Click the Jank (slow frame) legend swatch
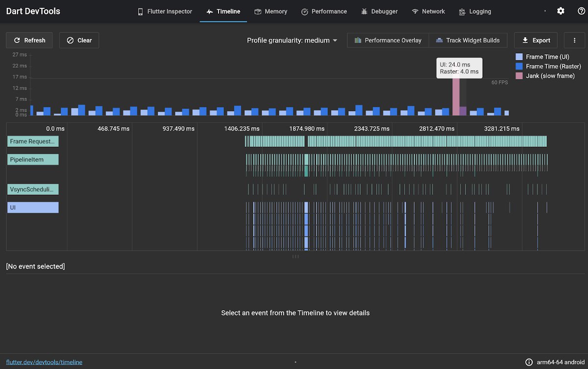The height and width of the screenshot is (369, 588). pyautogui.click(x=519, y=76)
